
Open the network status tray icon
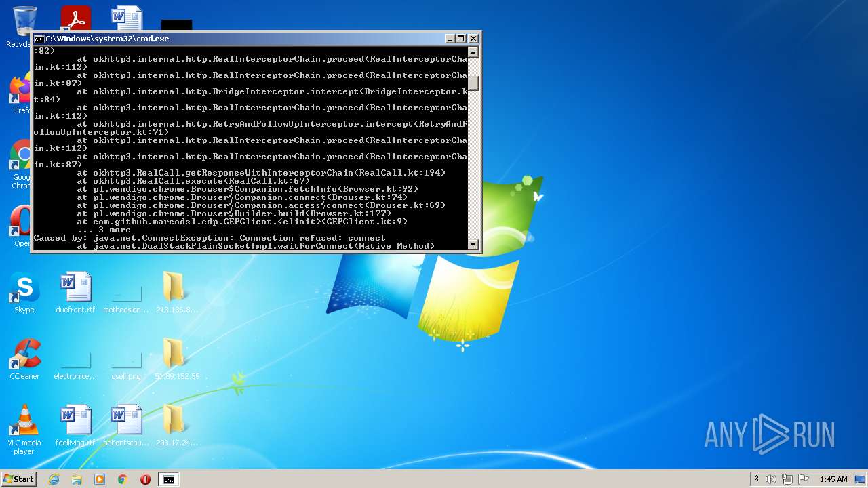point(787,479)
